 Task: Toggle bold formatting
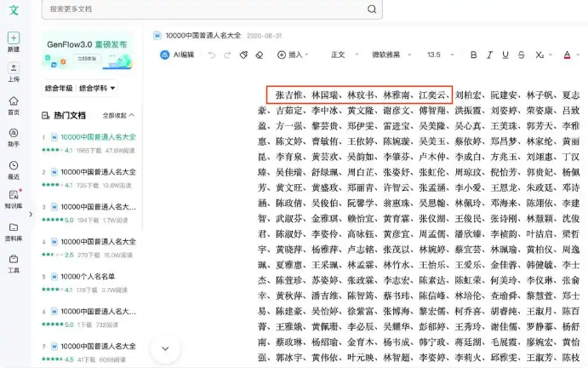(473, 55)
